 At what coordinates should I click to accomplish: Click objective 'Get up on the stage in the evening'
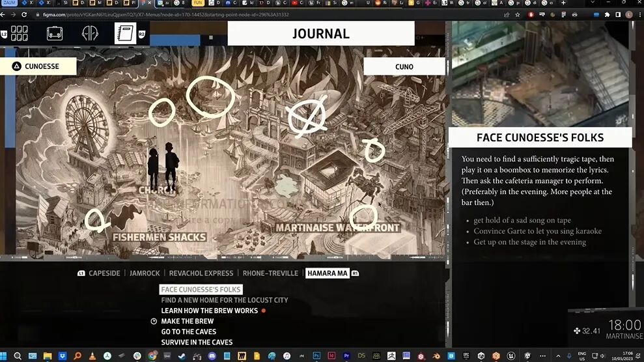point(530,242)
